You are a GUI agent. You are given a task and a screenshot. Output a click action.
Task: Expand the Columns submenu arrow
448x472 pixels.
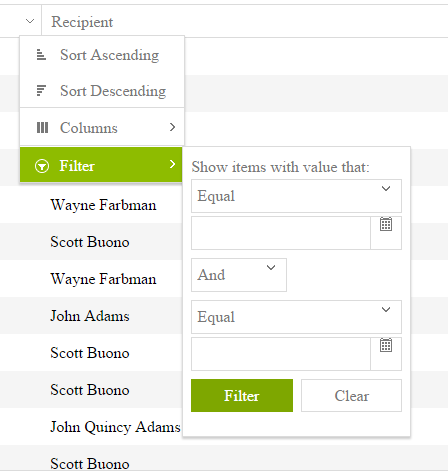(172, 127)
